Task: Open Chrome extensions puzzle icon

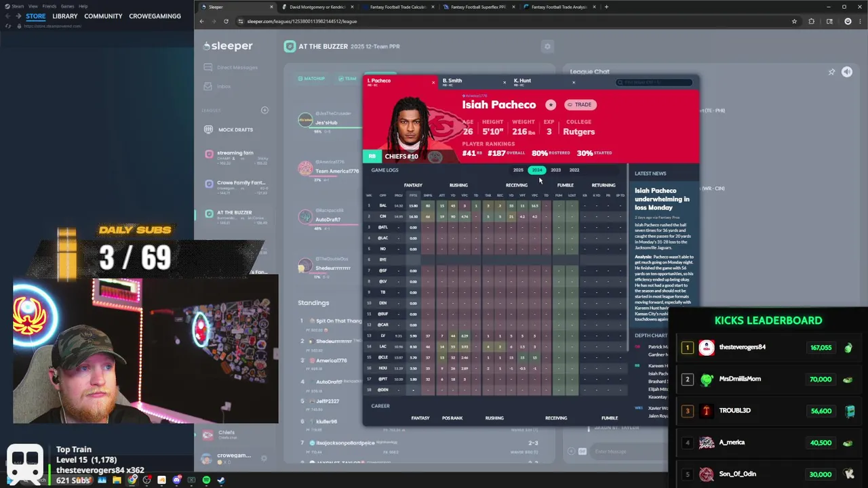Action: click(x=811, y=22)
